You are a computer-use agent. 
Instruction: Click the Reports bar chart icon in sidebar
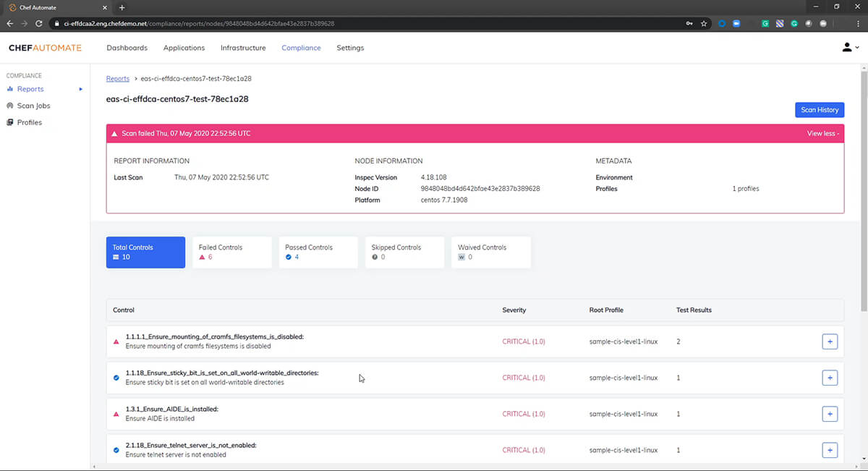pyautogui.click(x=10, y=89)
